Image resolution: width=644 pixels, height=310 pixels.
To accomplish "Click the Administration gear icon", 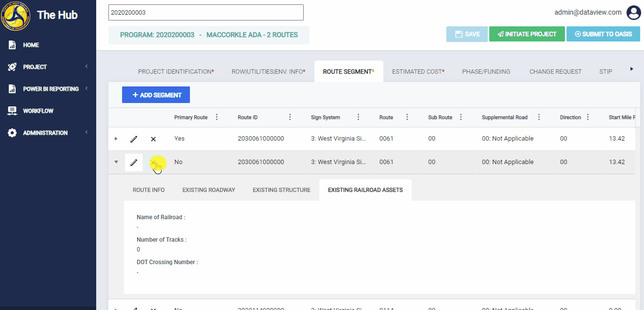I will 12,133.
